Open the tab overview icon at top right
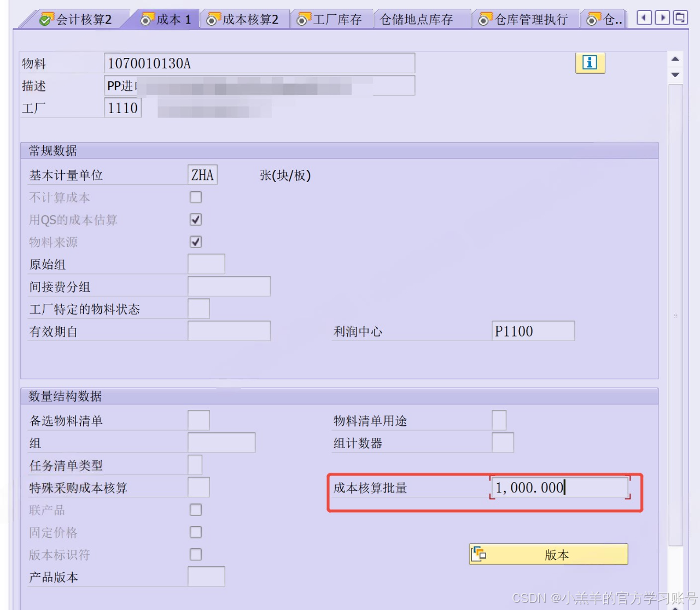This screenshot has height=610, width=700. 680,18
